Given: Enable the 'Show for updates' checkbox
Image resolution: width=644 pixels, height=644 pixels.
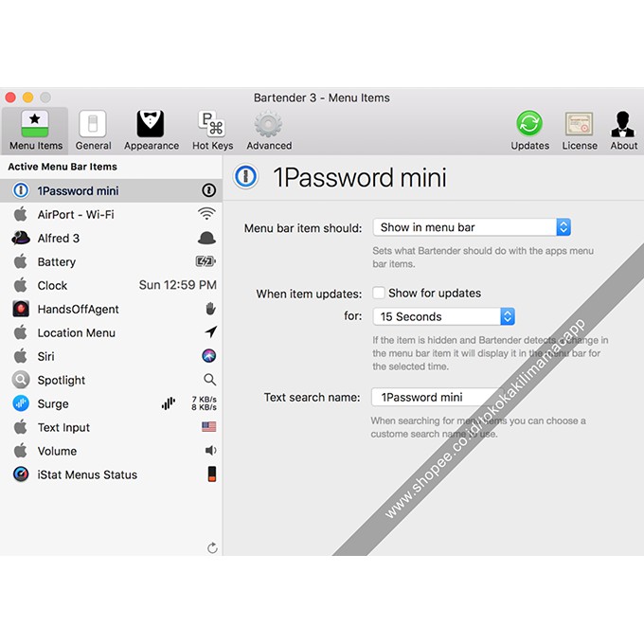Looking at the screenshot, I should pyautogui.click(x=379, y=293).
